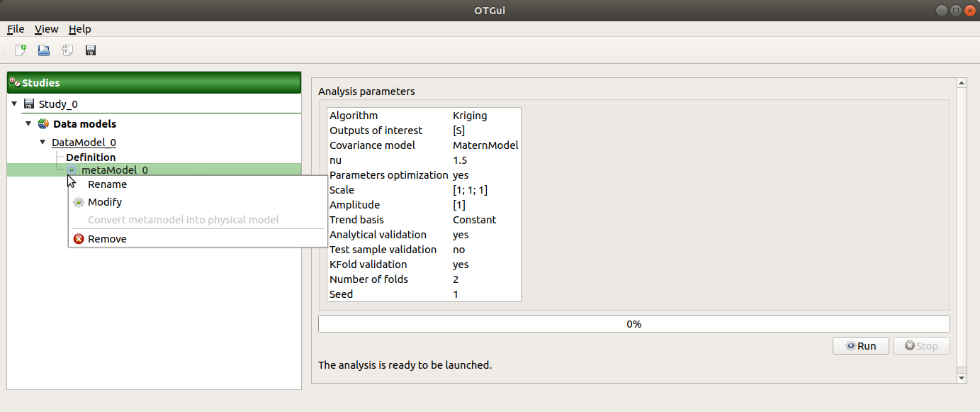Click the Data models pie chart icon
Image resolution: width=980 pixels, height=412 pixels.
pos(43,124)
